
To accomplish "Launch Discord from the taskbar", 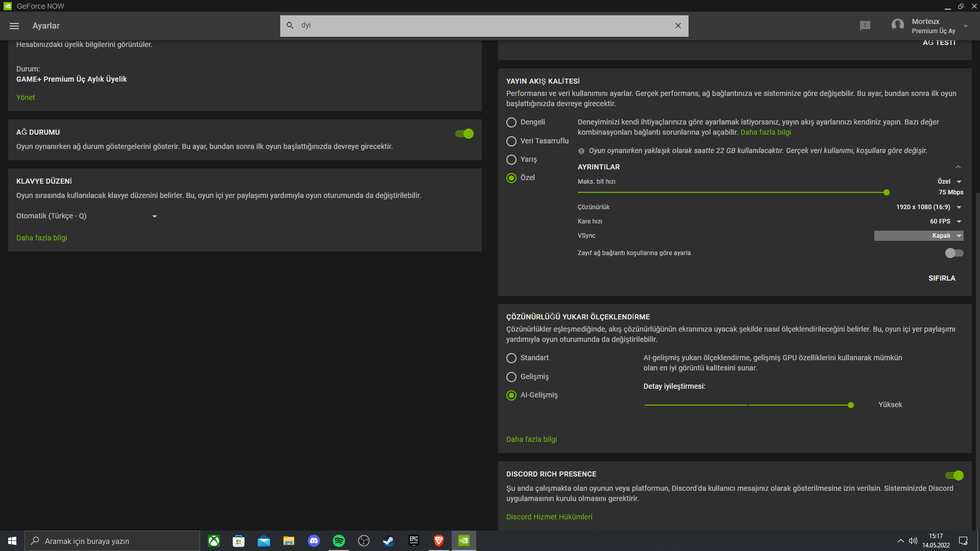I will tap(313, 541).
